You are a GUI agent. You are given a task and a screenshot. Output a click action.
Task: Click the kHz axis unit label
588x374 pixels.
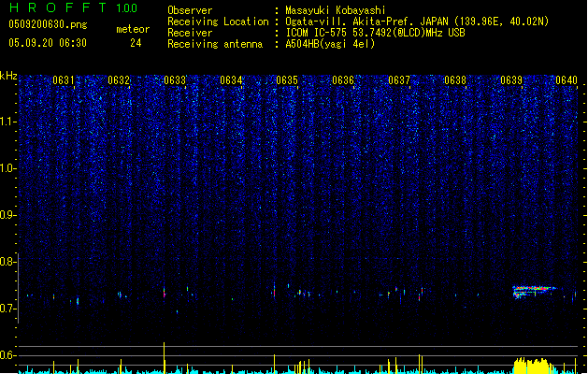[8, 76]
